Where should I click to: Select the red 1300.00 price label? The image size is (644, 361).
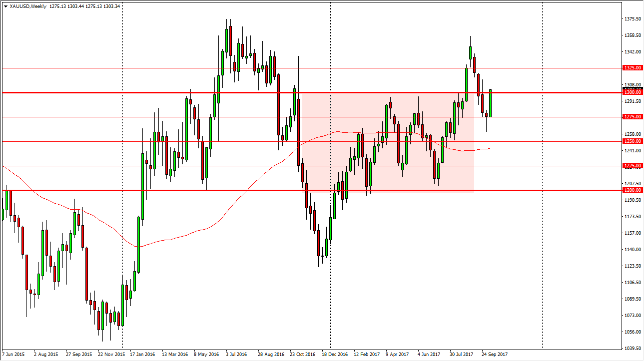pyautogui.click(x=632, y=92)
